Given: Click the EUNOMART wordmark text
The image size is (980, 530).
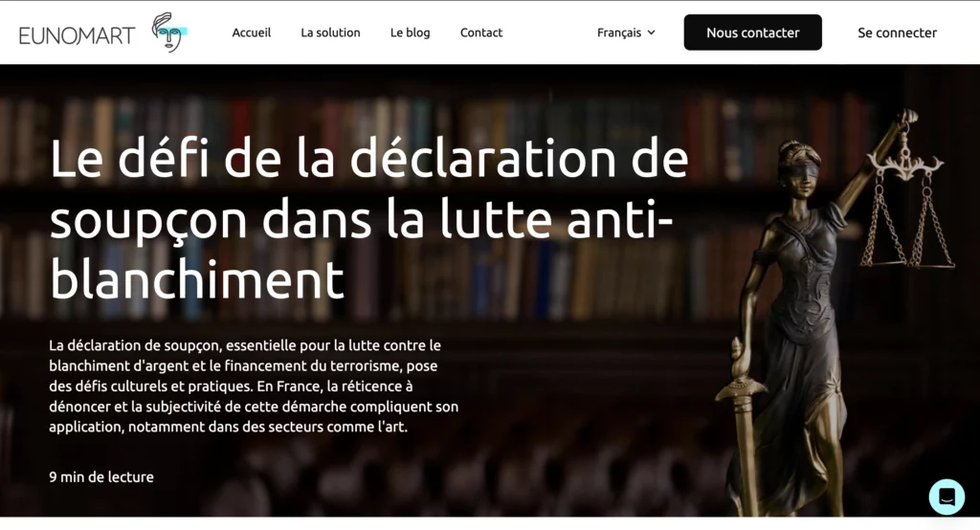Looking at the screenshot, I should click(77, 35).
